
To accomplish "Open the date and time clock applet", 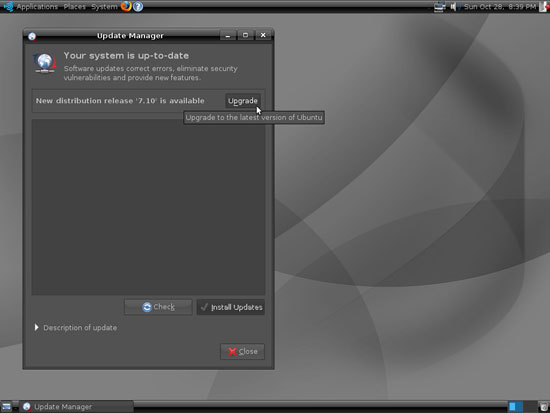I will [x=499, y=7].
